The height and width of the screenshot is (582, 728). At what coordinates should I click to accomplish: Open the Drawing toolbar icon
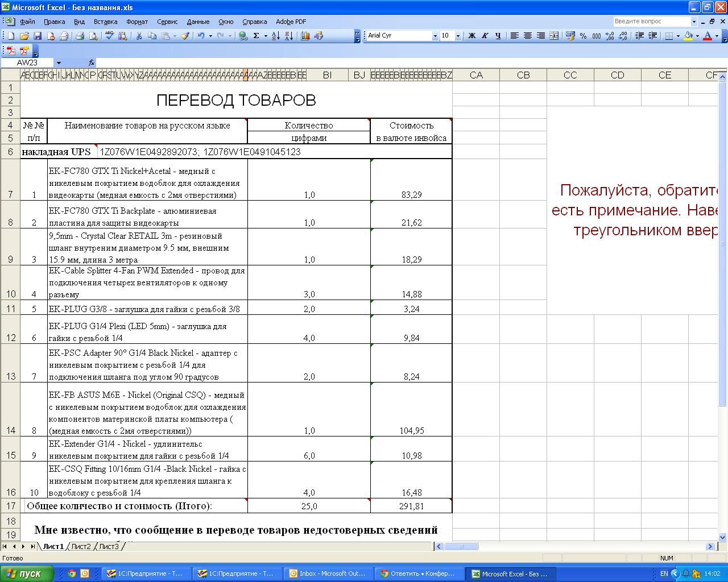click(318, 36)
